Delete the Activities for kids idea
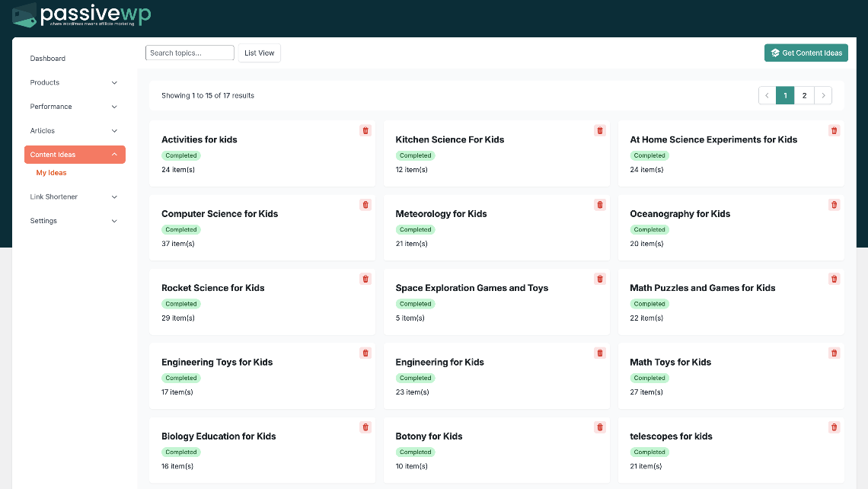The width and height of the screenshot is (868, 489). point(365,130)
